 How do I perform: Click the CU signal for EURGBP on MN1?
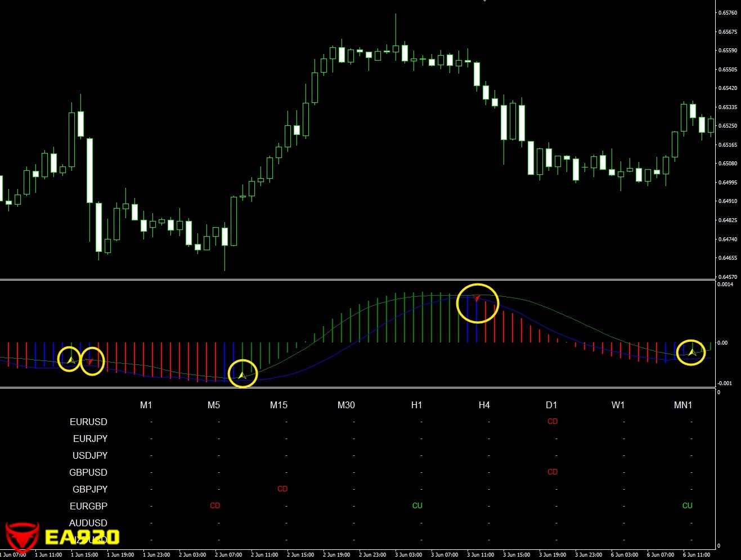[x=687, y=505]
